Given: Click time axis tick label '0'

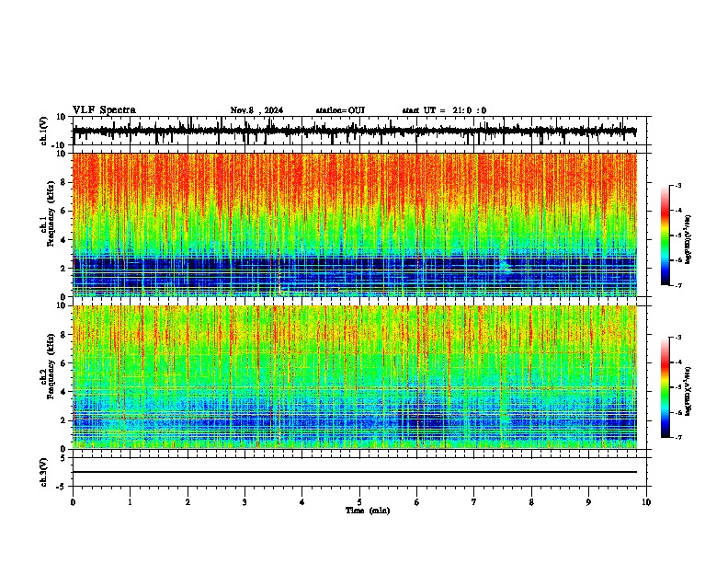Looking at the screenshot, I should click(x=73, y=502).
